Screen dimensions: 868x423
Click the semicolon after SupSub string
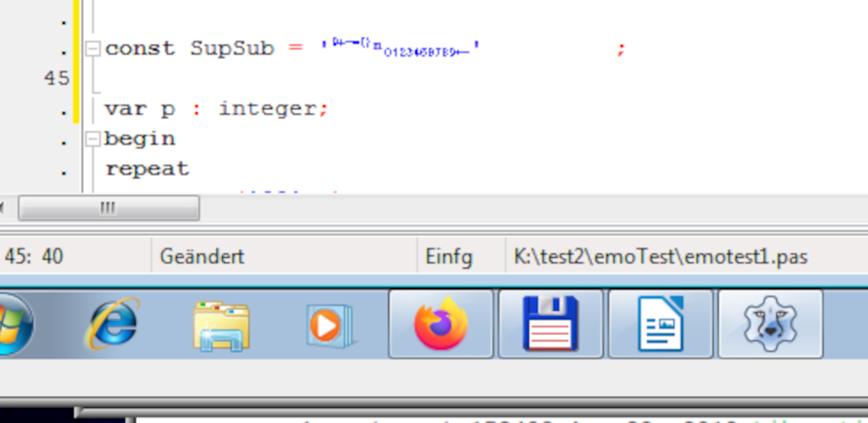(x=621, y=50)
